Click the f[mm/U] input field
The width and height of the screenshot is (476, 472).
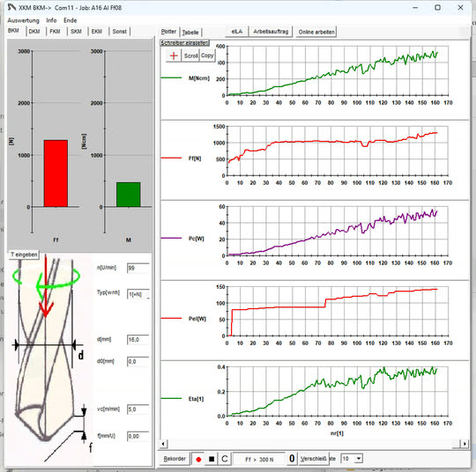pyautogui.click(x=138, y=436)
